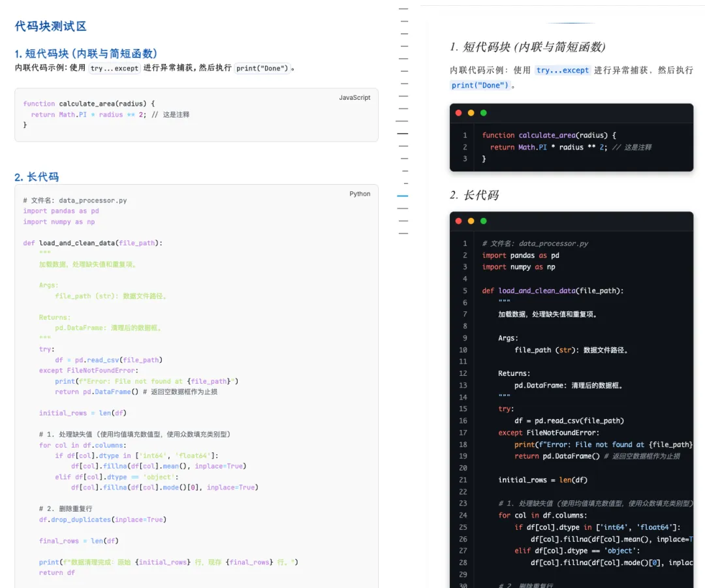
Task: Click df.drop_duplicates(inplace=True) line in editor
Action: (x=103, y=519)
